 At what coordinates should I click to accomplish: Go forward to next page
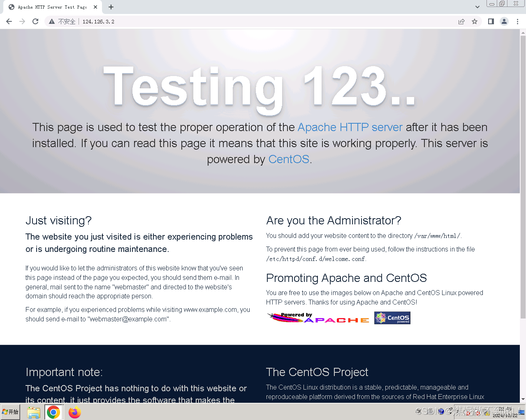pyautogui.click(x=22, y=21)
